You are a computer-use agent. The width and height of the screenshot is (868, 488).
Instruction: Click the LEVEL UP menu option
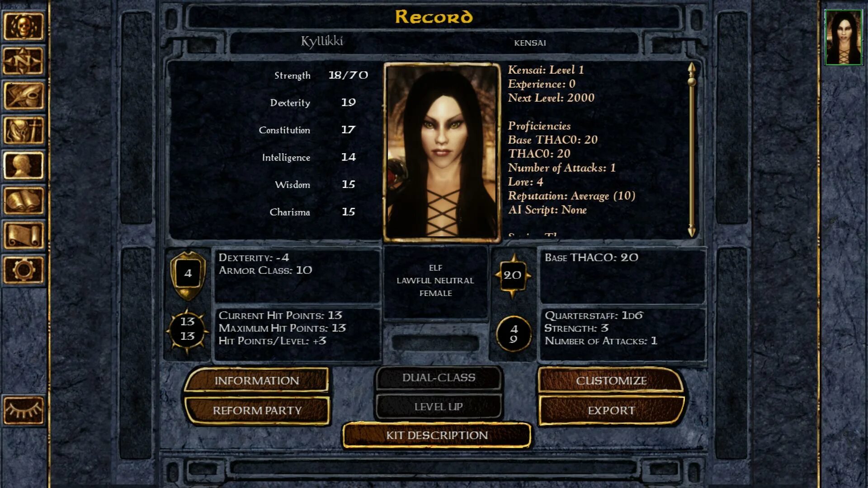pyautogui.click(x=437, y=406)
